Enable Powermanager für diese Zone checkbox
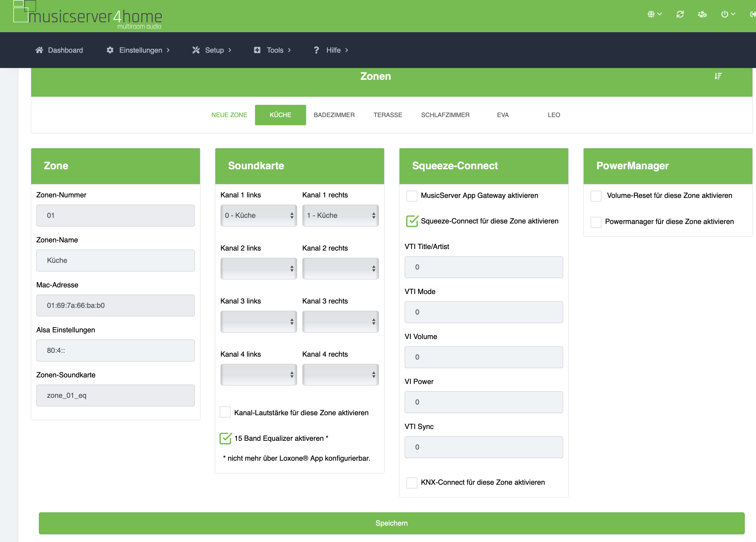Image resolution: width=756 pixels, height=542 pixels. pos(596,222)
